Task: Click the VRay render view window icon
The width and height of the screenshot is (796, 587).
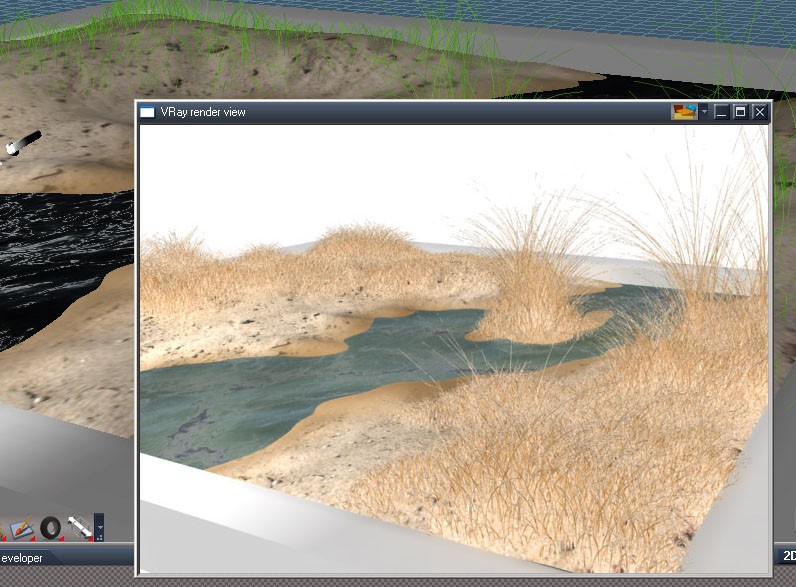Action: point(148,112)
